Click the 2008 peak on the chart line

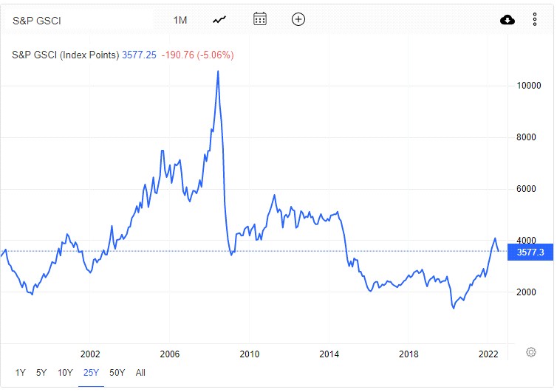[x=218, y=72]
